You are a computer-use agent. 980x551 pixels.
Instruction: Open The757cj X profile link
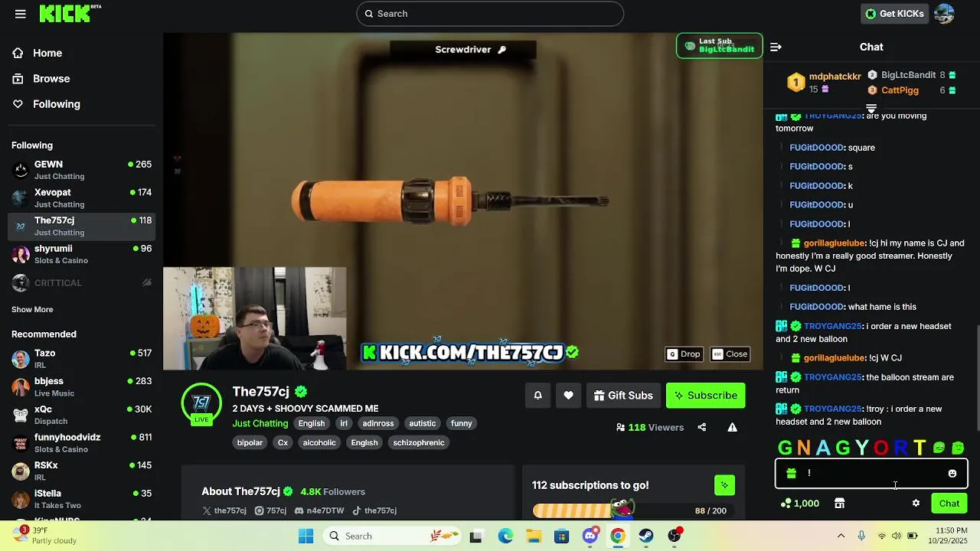(224, 510)
